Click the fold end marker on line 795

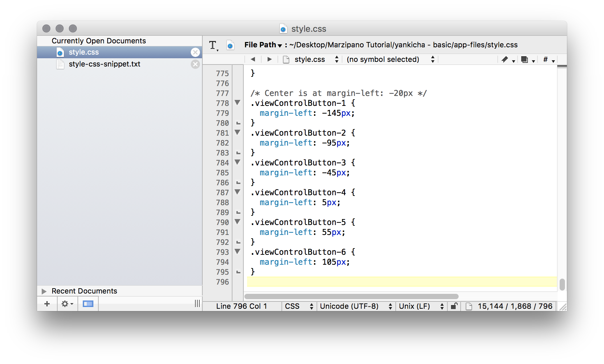coord(238,272)
